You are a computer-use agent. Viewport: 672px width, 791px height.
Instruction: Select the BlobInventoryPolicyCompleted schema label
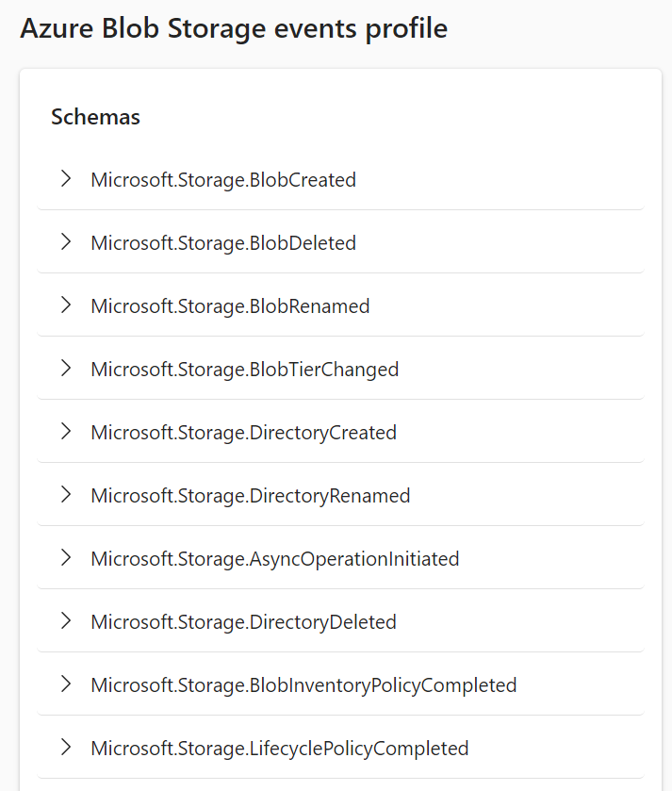click(x=303, y=684)
